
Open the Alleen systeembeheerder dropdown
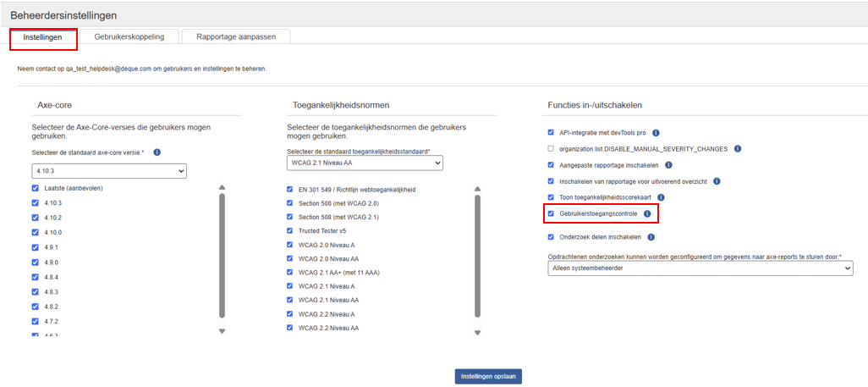pos(700,268)
